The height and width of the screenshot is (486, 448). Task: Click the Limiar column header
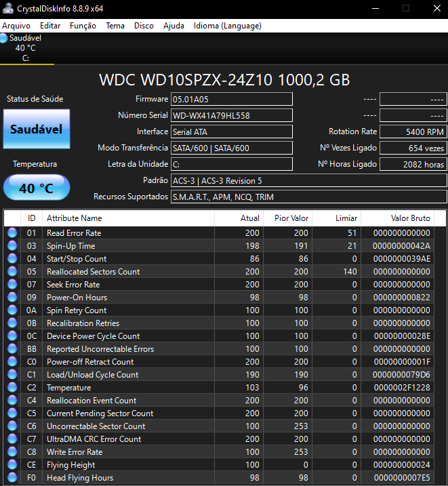pos(337,218)
